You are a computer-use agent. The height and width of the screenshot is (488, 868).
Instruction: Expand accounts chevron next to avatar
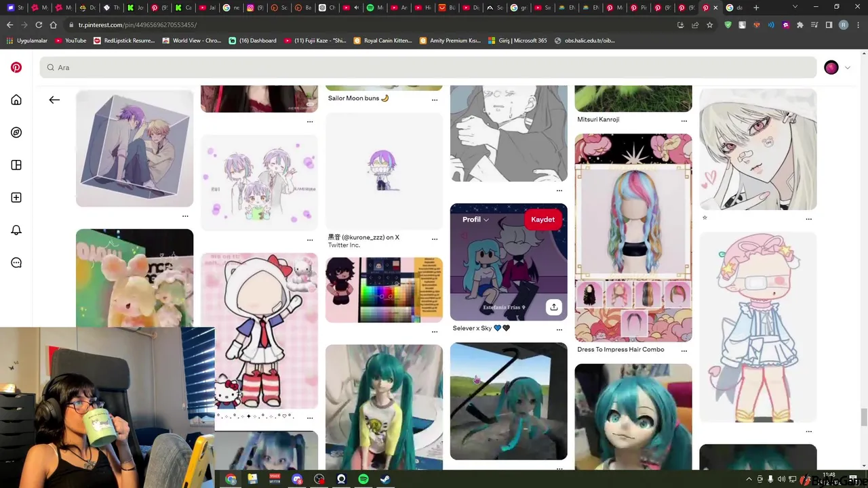(x=847, y=68)
